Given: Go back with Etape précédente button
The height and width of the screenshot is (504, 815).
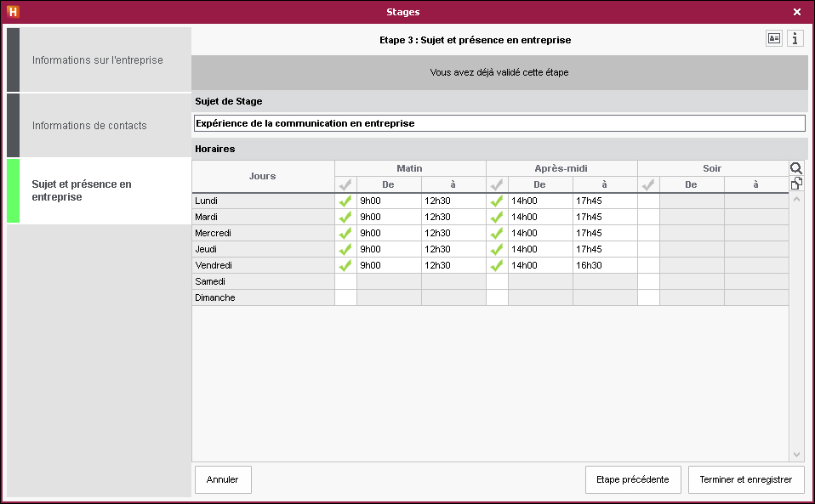Looking at the screenshot, I should pyautogui.click(x=633, y=479).
